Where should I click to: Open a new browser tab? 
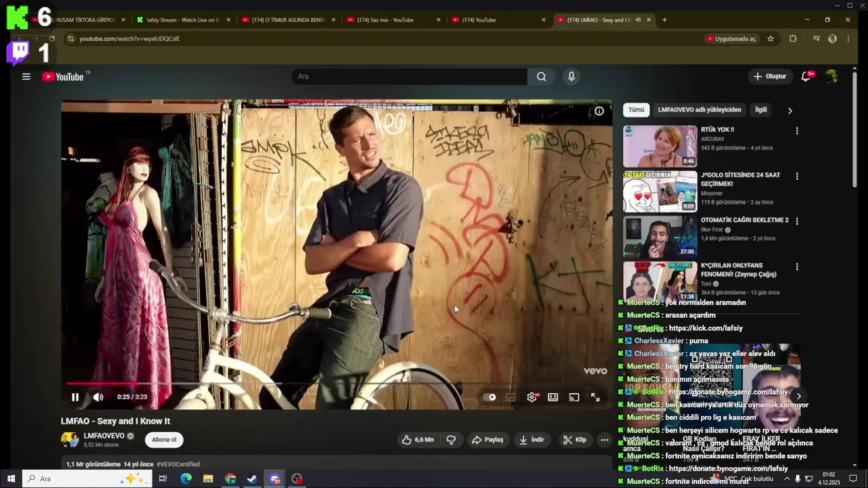[x=664, y=20]
